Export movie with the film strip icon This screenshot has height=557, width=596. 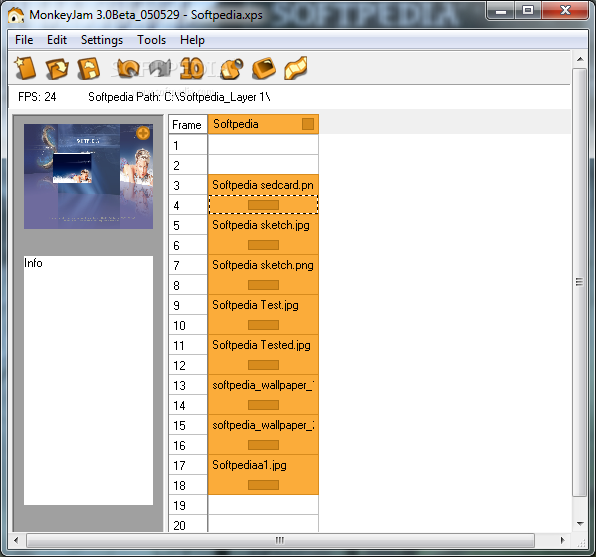click(296, 68)
